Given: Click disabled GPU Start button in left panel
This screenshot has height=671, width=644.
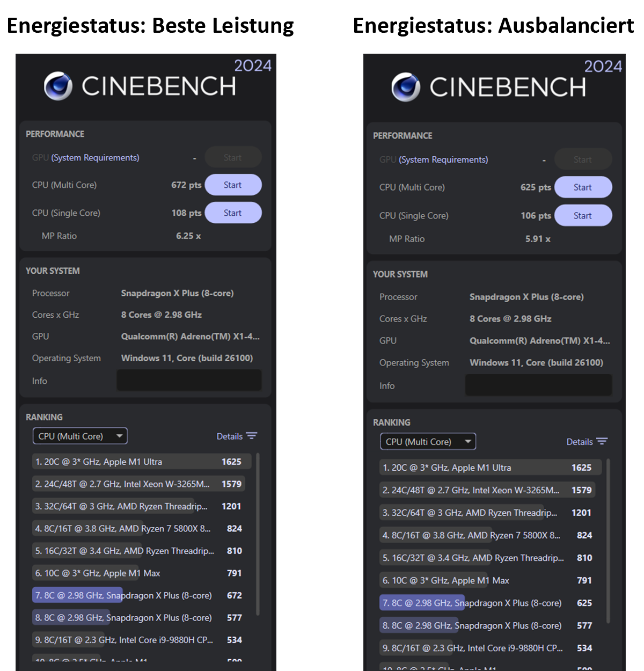Looking at the screenshot, I should [233, 157].
